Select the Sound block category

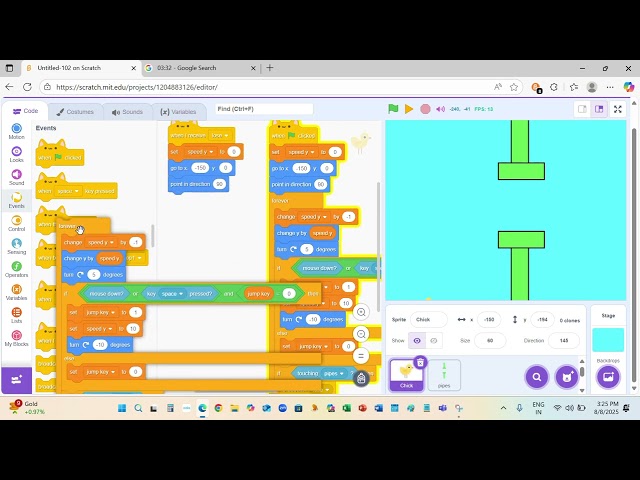coord(17,177)
